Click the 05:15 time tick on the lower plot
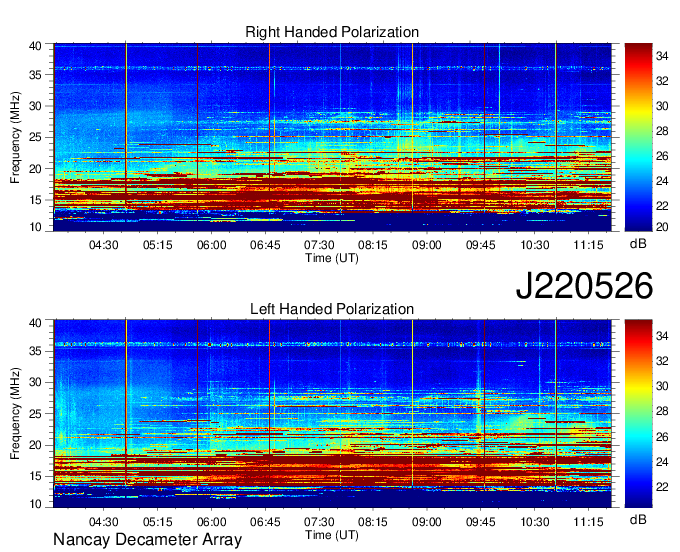680x552 pixels. (157, 522)
